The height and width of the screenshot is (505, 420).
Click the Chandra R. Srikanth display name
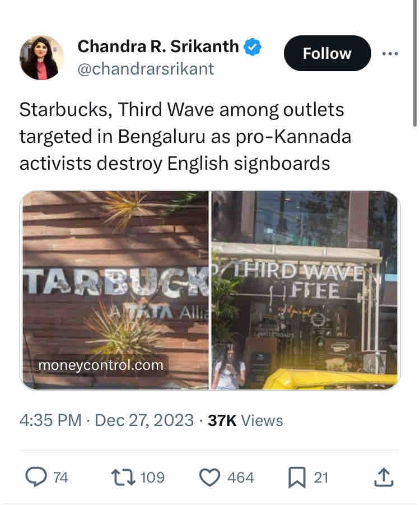tap(158, 47)
